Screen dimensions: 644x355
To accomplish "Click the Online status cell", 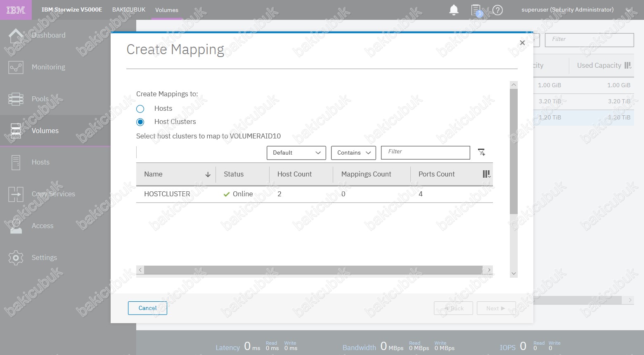I will pyautogui.click(x=238, y=194).
